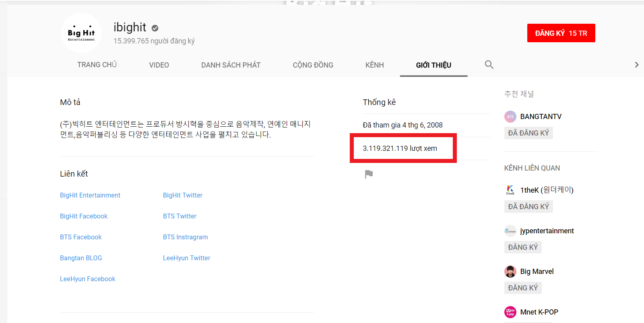This screenshot has width=644, height=323.
Task: Open the Bangtan BLOG link
Action: point(81,258)
